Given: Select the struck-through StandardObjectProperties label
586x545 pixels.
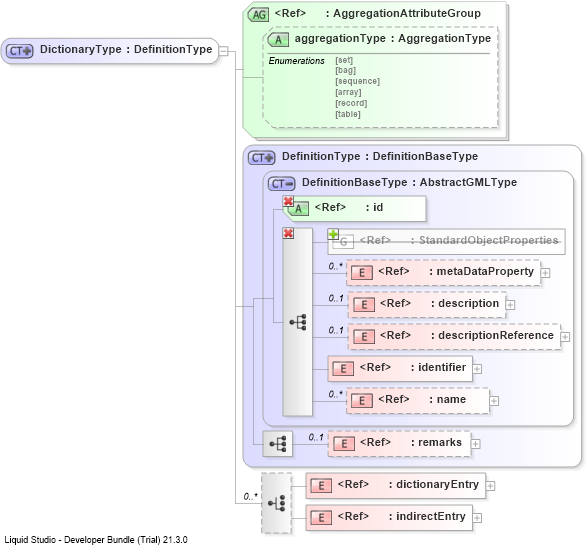Looking at the screenshot, I should [459, 240].
